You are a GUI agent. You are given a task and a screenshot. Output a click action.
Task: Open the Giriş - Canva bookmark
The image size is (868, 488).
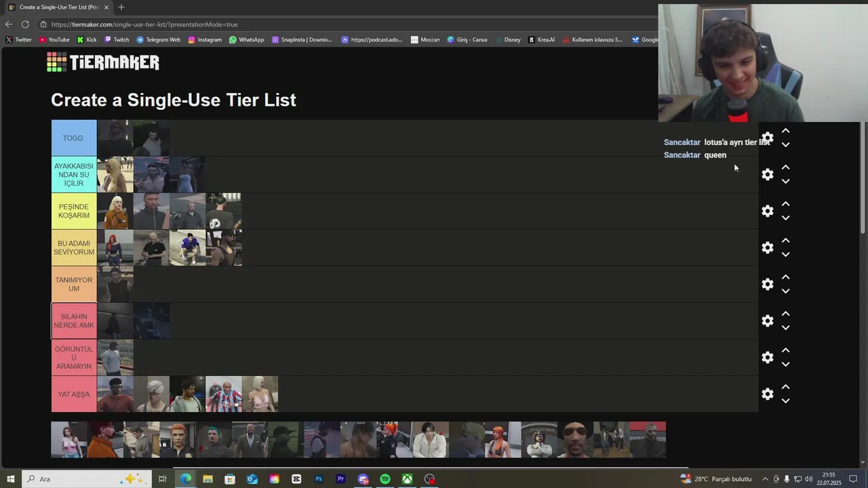[x=467, y=39]
